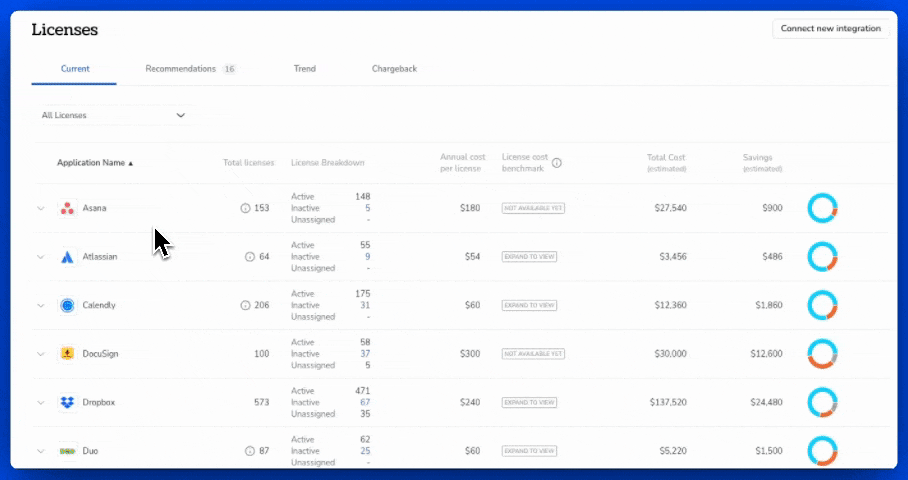Click DocuSign's annual cost $300

click(470, 354)
